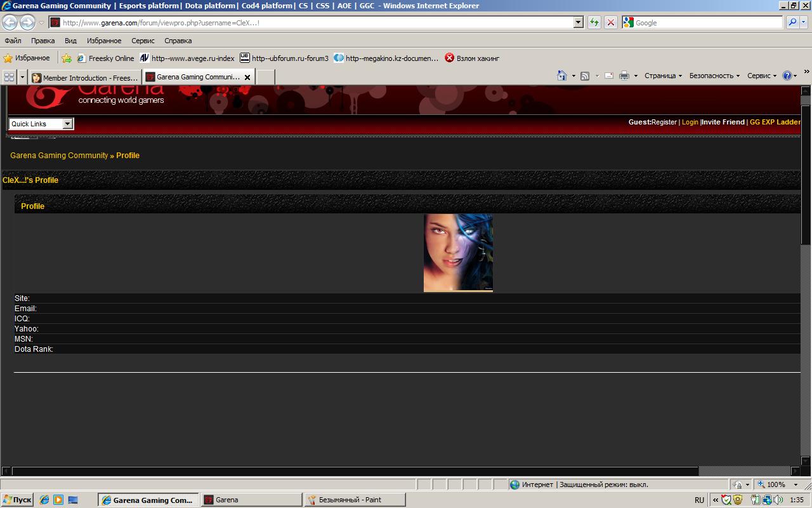The height and width of the screenshot is (508, 812).
Task: Open the Home page icon in command bar
Action: tap(561, 76)
